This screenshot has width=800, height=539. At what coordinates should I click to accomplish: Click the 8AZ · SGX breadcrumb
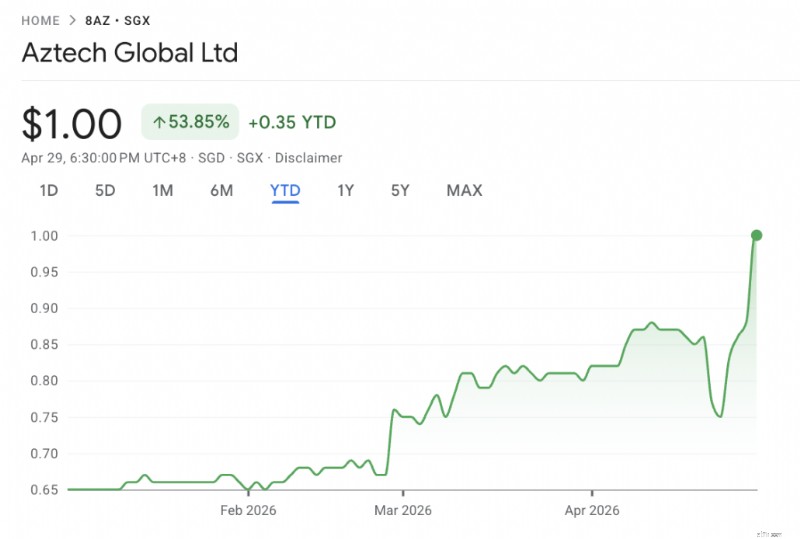pyautogui.click(x=117, y=20)
